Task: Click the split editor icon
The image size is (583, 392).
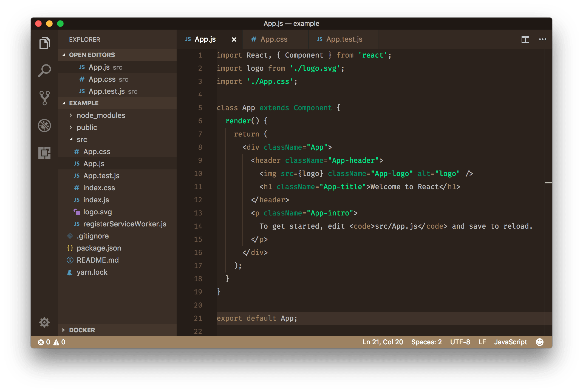Action: tap(525, 39)
